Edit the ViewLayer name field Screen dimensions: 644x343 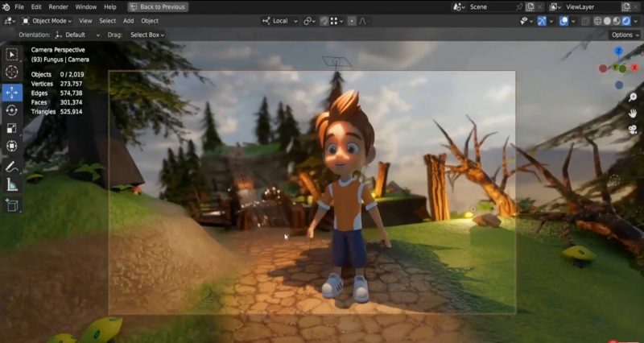592,7
